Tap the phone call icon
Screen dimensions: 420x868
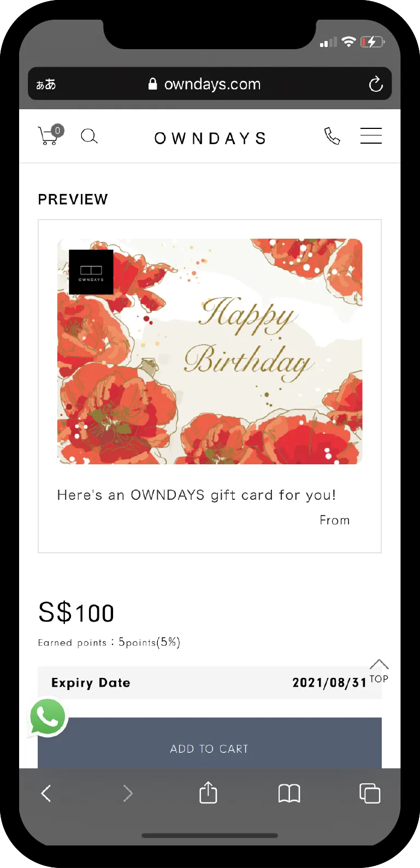click(332, 135)
